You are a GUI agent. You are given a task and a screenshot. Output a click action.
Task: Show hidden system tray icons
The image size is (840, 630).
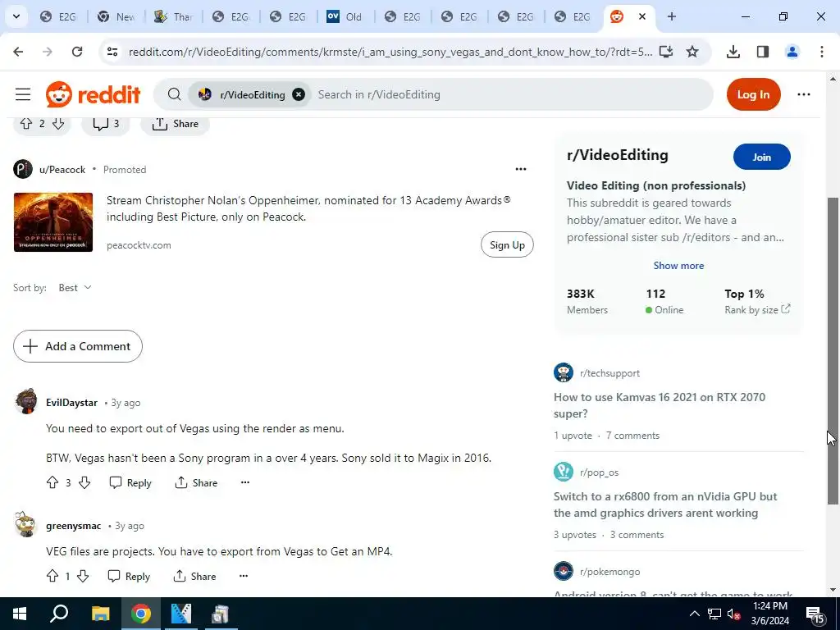[x=694, y=614]
